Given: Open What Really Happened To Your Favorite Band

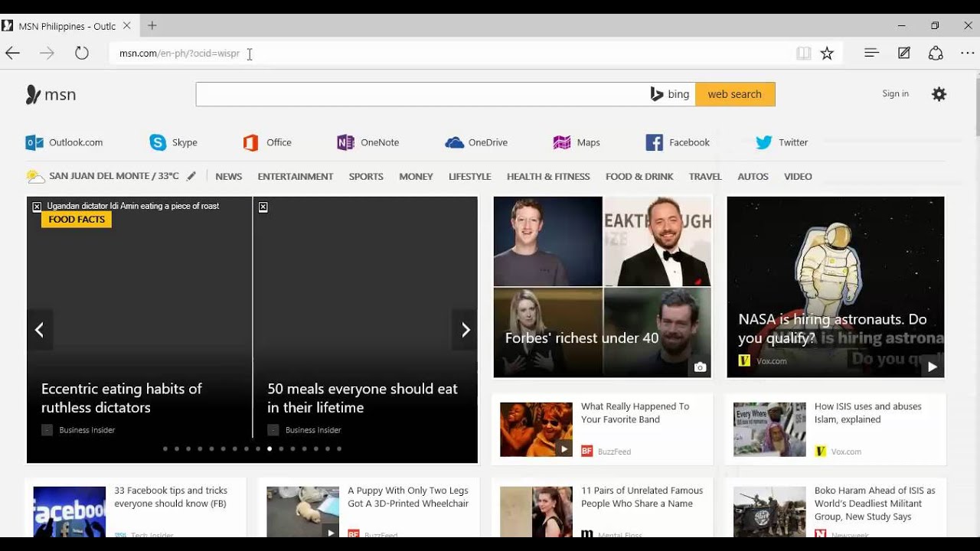Looking at the screenshot, I should click(x=635, y=413).
